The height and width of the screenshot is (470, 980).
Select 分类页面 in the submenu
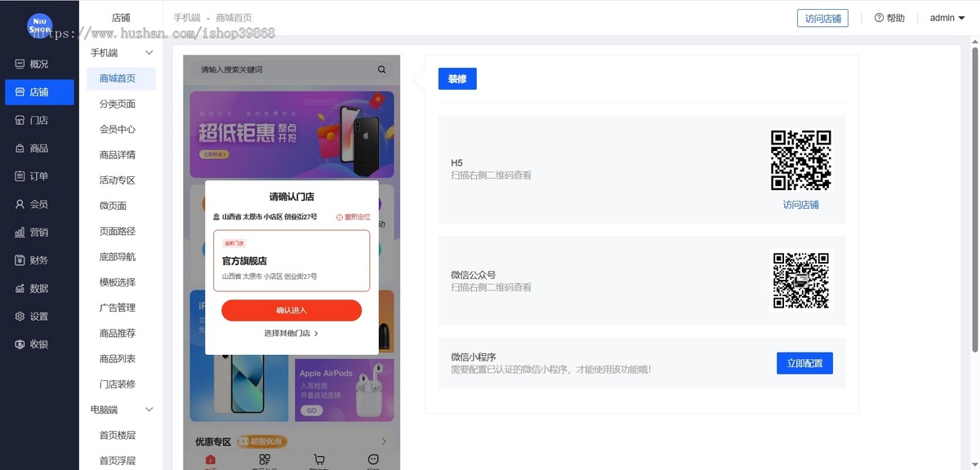[x=118, y=104]
